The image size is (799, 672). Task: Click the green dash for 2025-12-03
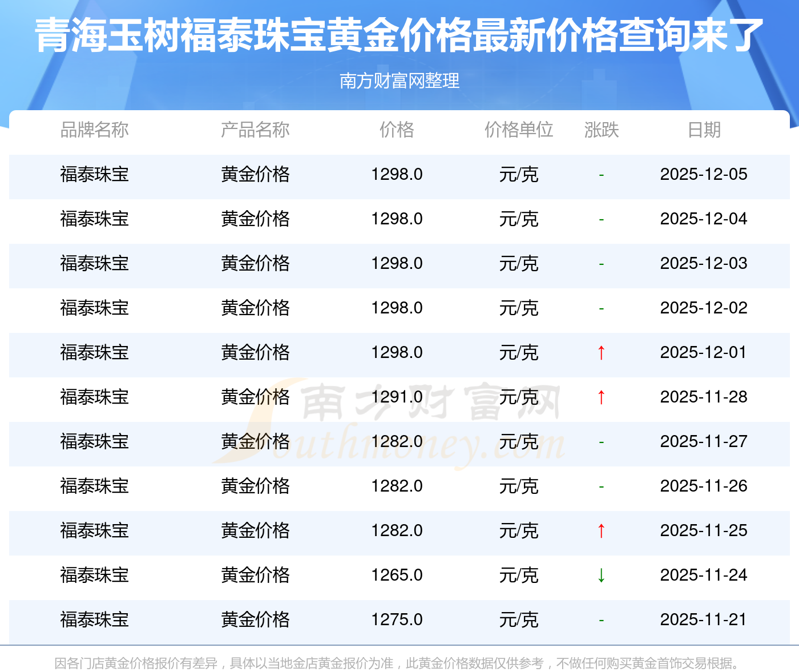601,264
